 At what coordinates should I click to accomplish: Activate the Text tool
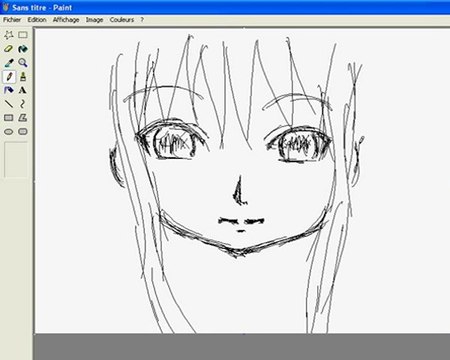(x=23, y=90)
